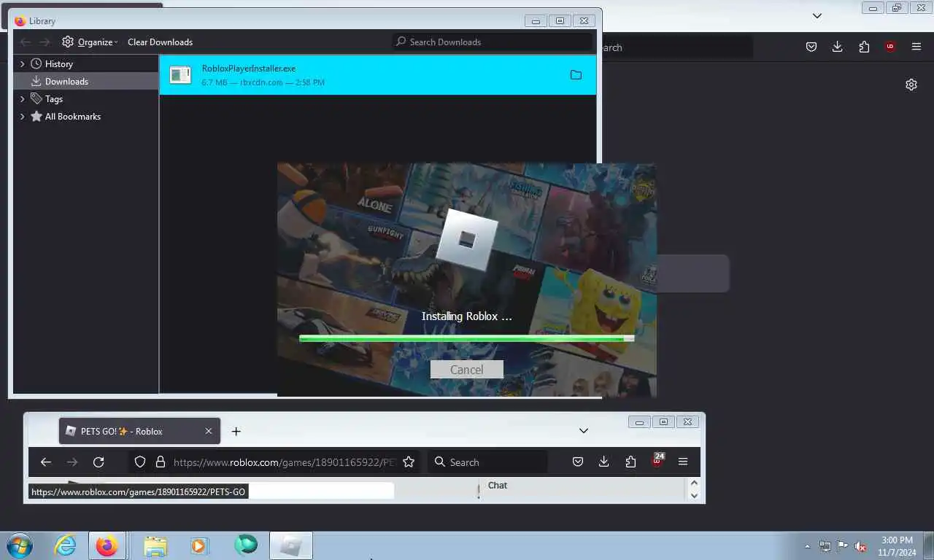
Task: Expand the Tags tree item
Action: (22, 98)
